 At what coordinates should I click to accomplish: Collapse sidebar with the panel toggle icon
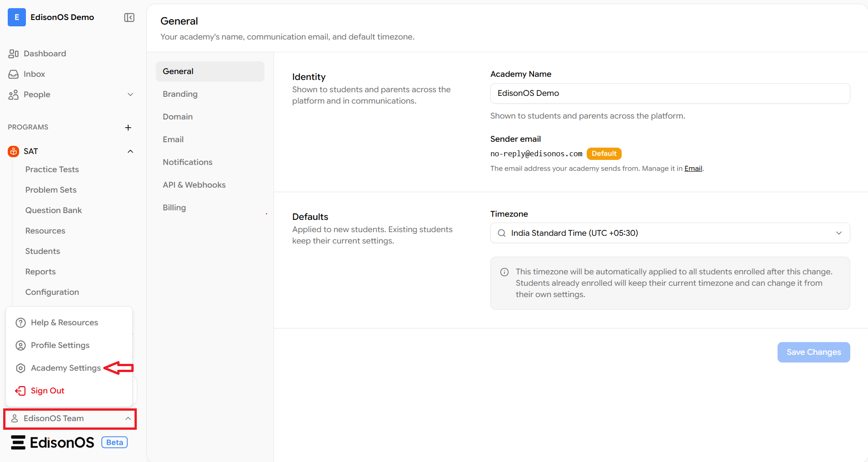pos(129,18)
